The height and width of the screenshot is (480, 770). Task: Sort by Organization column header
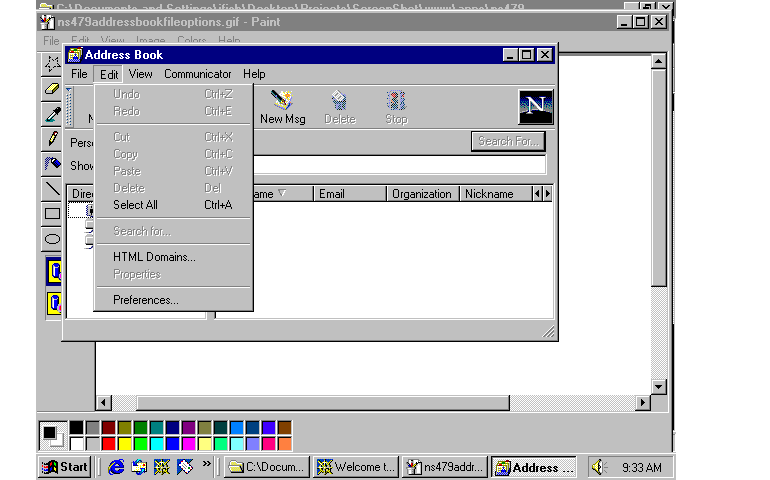click(422, 194)
